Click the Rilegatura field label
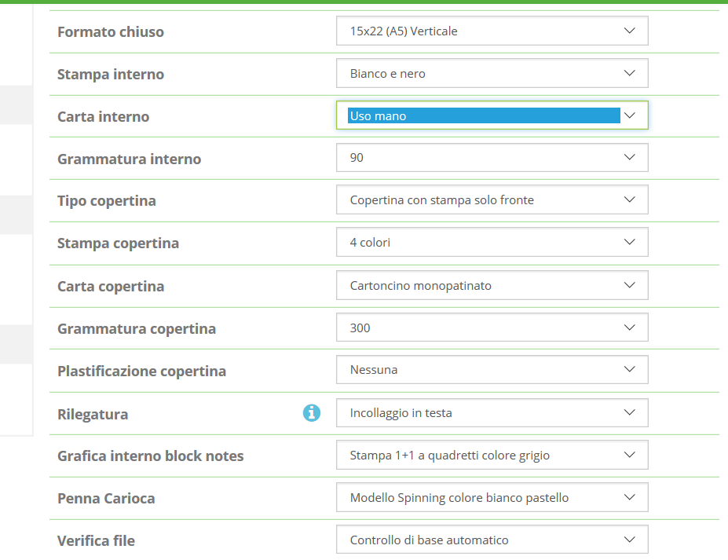The image size is (728, 560). point(93,414)
